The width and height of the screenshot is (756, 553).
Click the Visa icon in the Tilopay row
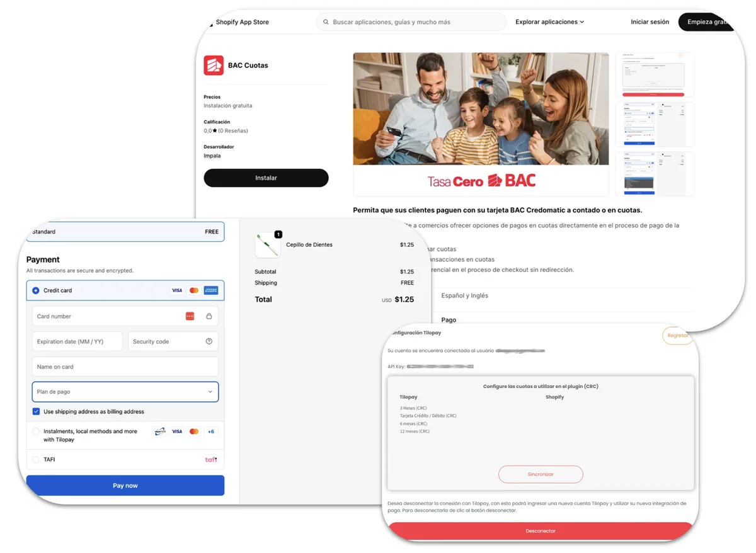(x=177, y=431)
